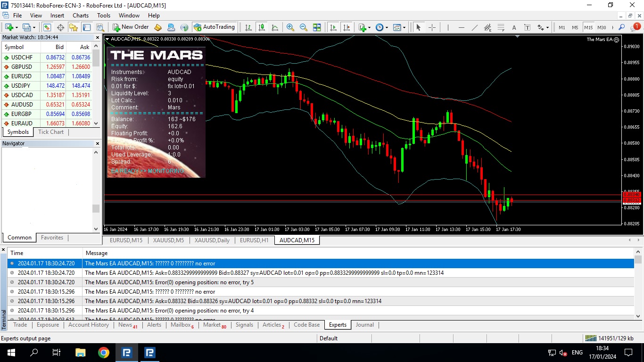Zoom out on the chart
644x362 pixels.
(304, 27)
